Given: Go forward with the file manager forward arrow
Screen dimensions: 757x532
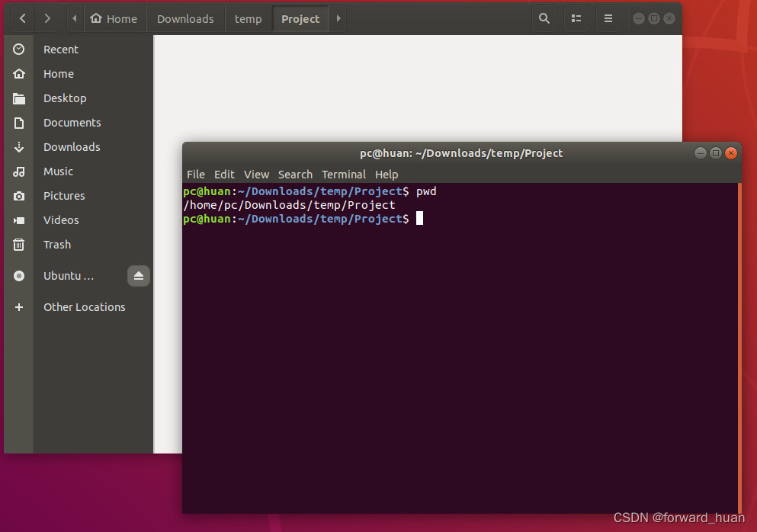Looking at the screenshot, I should tap(47, 18).
